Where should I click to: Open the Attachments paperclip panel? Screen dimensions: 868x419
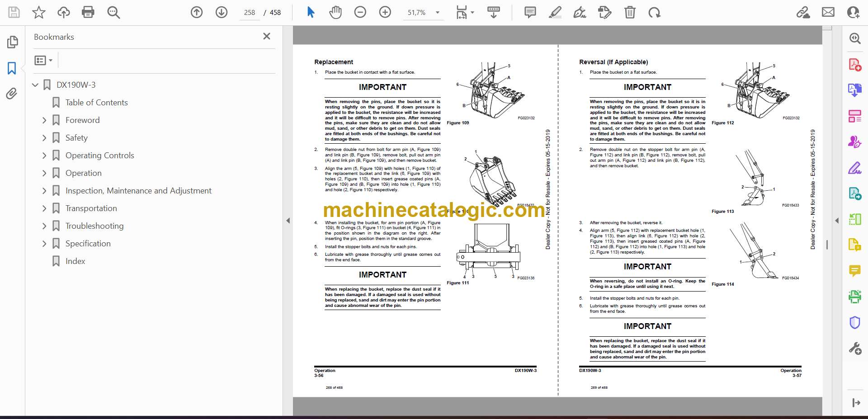[12, 94]
